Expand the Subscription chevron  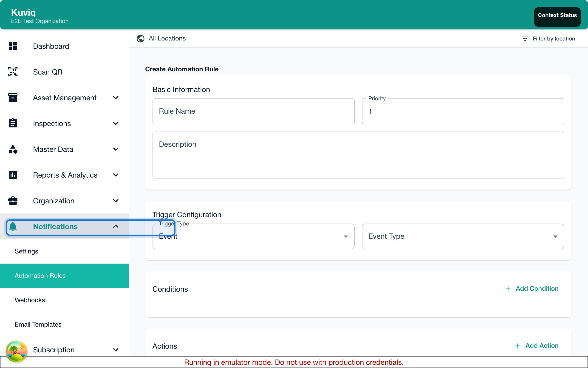pos(116,350)
